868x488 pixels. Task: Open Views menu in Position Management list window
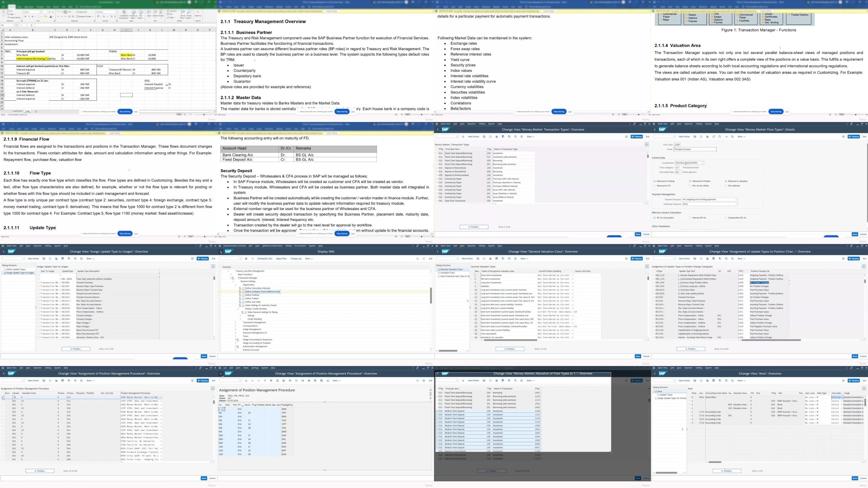click(x=246, y=368)
